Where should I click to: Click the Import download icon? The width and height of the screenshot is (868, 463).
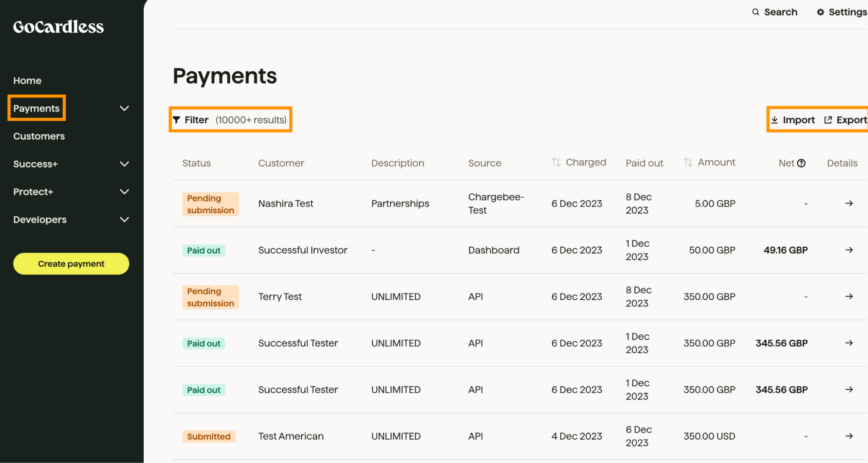776,120
